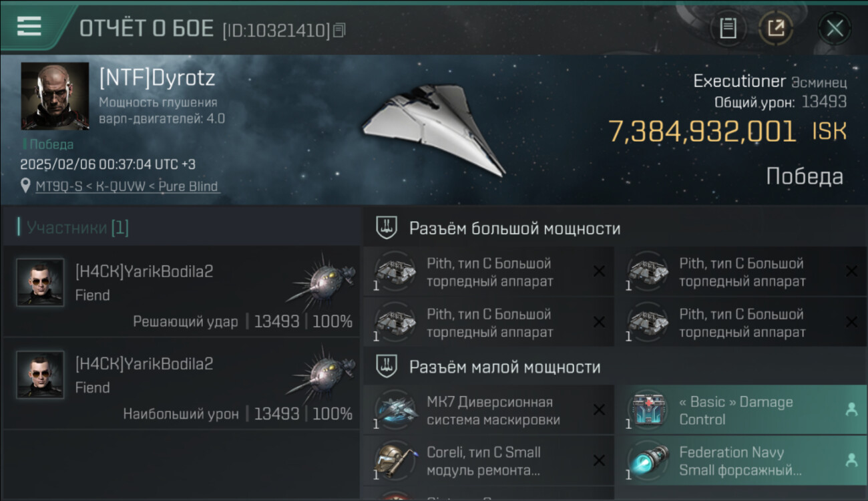The width and height of the screenshot is (868, 501).
Task: Close the battle report window
Action: pos(835,28)
